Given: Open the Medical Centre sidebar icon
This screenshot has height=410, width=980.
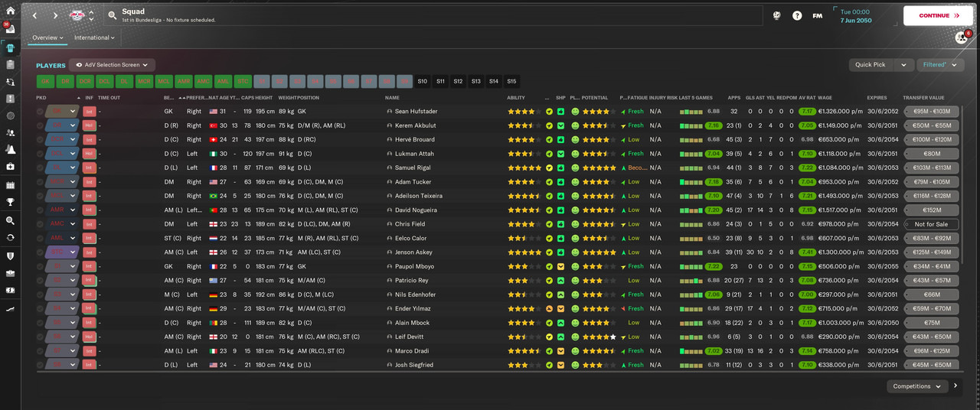Looking at the screenshot, I should tap(10, 166).
